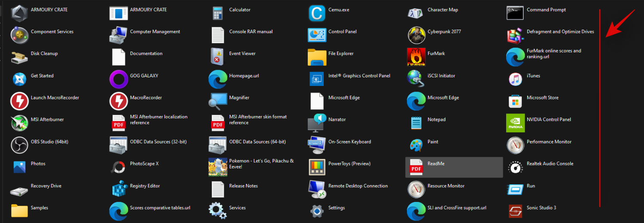Viewport: 644px width, 223px height.
Task: Launch Intel Graphics Control Panel
Action: pyautogui.click(x=317, y=79)
